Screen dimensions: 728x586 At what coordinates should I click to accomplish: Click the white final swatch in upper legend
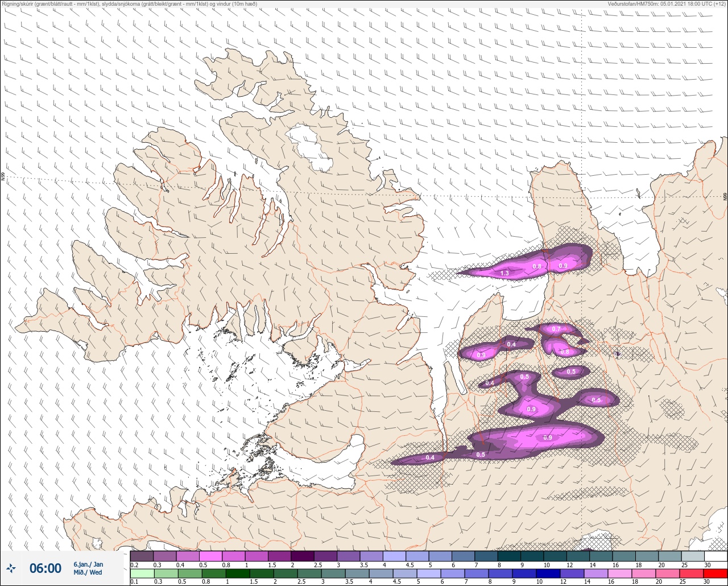coord(715,556)
